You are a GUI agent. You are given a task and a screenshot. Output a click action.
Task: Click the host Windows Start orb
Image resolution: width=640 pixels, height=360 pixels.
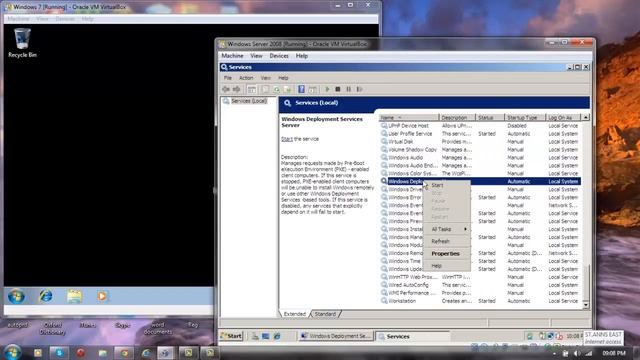(12, 352)
